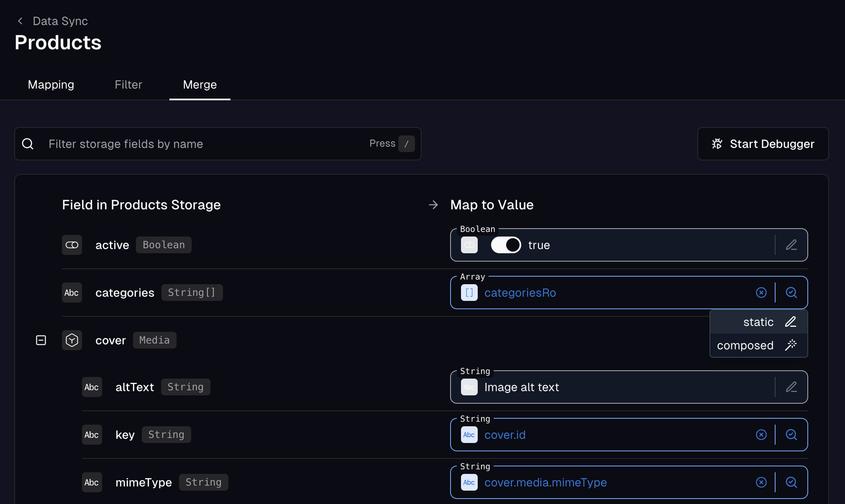Click the magnifier icon on cover.media.mimeType mapping

pos(791,482)
